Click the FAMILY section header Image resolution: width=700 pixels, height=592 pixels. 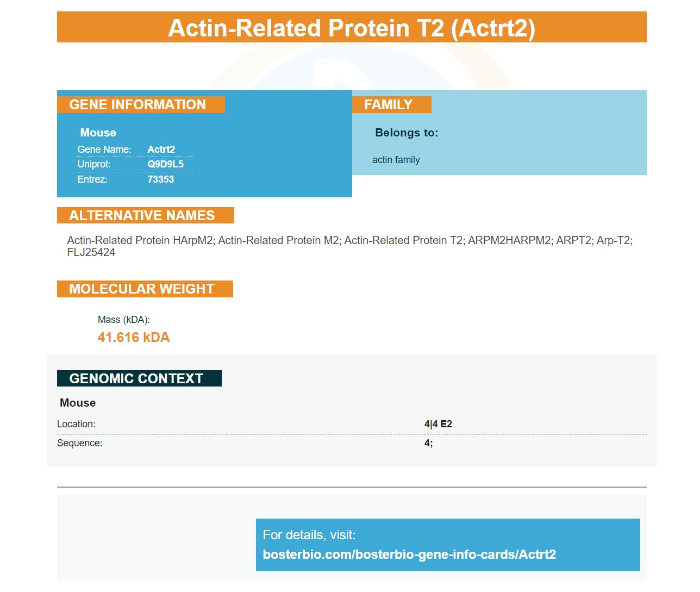[389, 105]
